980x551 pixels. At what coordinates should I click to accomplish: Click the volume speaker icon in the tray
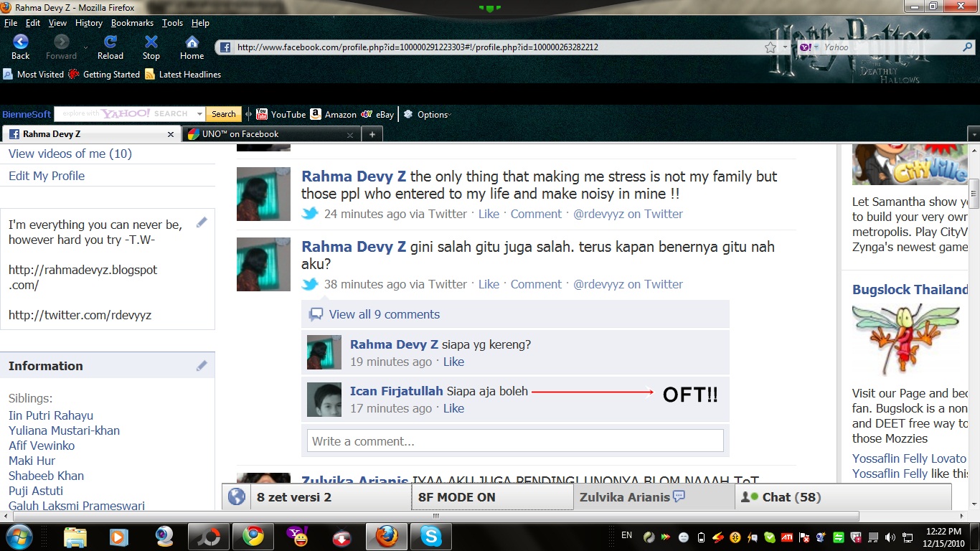tap(890, 537)
